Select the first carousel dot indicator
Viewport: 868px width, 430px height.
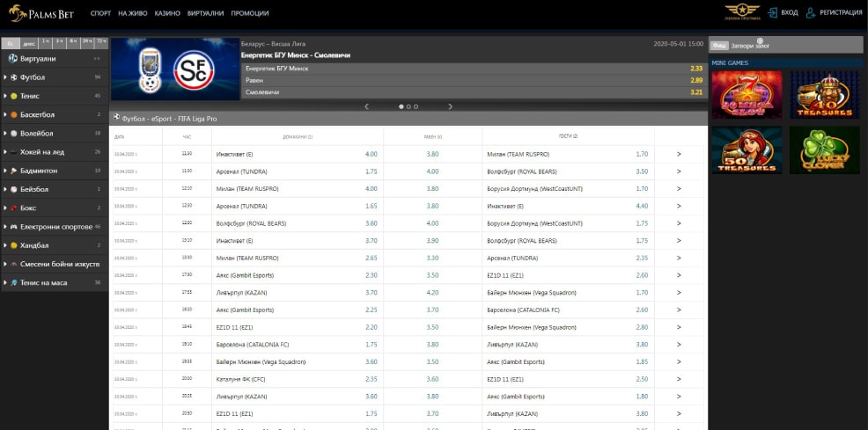pos(401,106)
